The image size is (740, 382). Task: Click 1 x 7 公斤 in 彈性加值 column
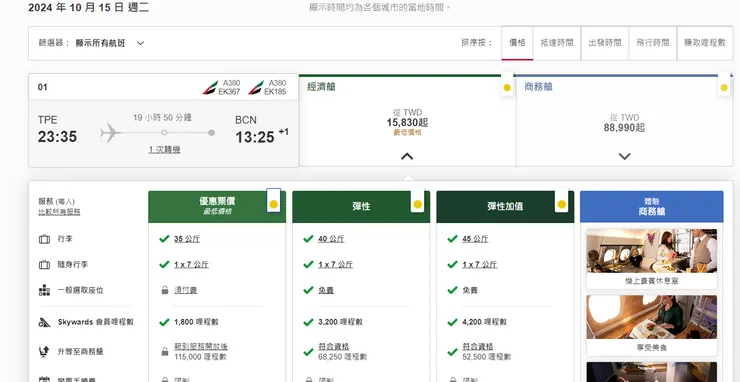479,264
